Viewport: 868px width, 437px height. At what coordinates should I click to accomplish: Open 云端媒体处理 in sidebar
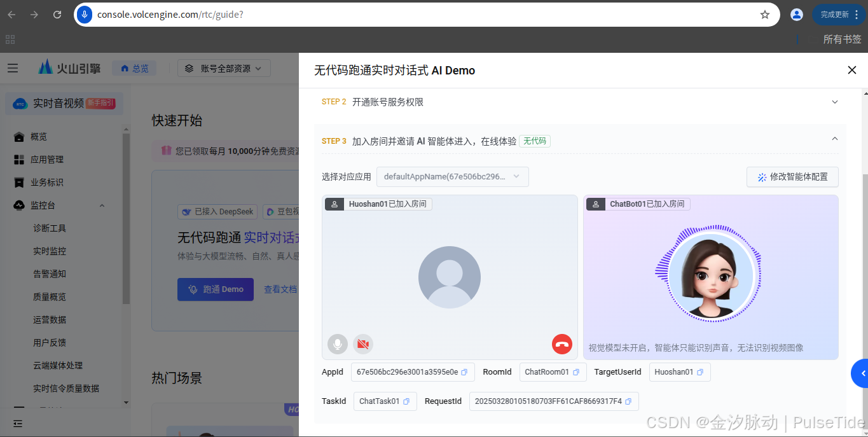(x=58, y=366)
